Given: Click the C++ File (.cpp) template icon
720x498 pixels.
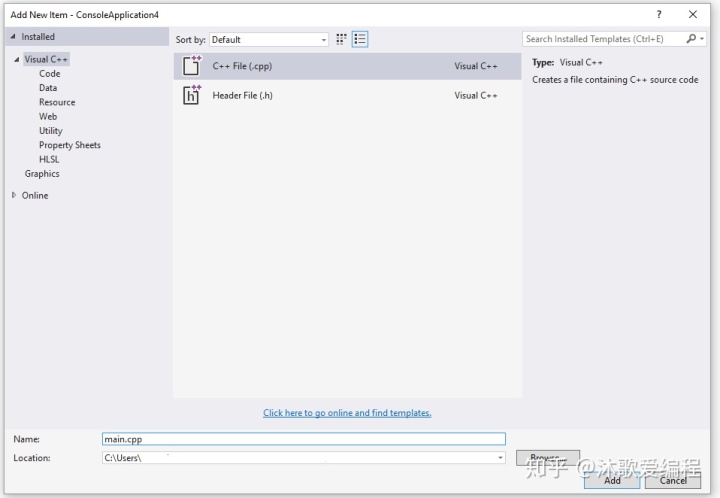Looking at the screenshot, I should pyautogui.click(x=192, y=66).
